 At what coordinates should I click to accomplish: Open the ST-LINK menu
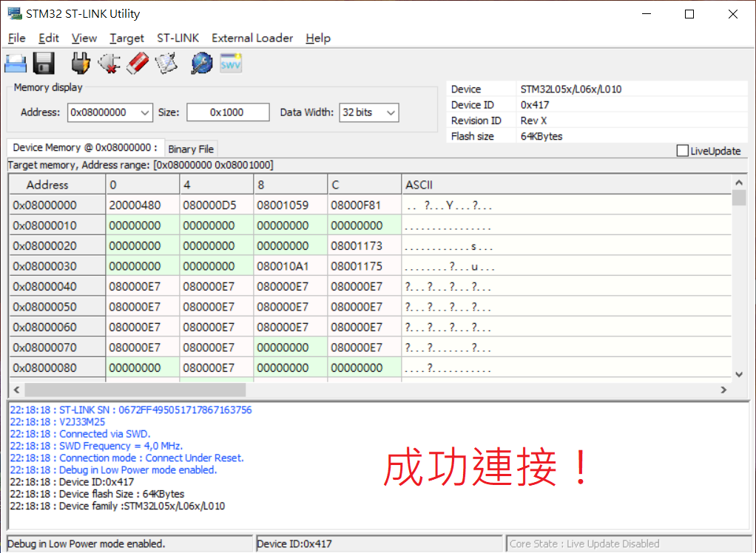pyautogui.click(x=178, y=38)
